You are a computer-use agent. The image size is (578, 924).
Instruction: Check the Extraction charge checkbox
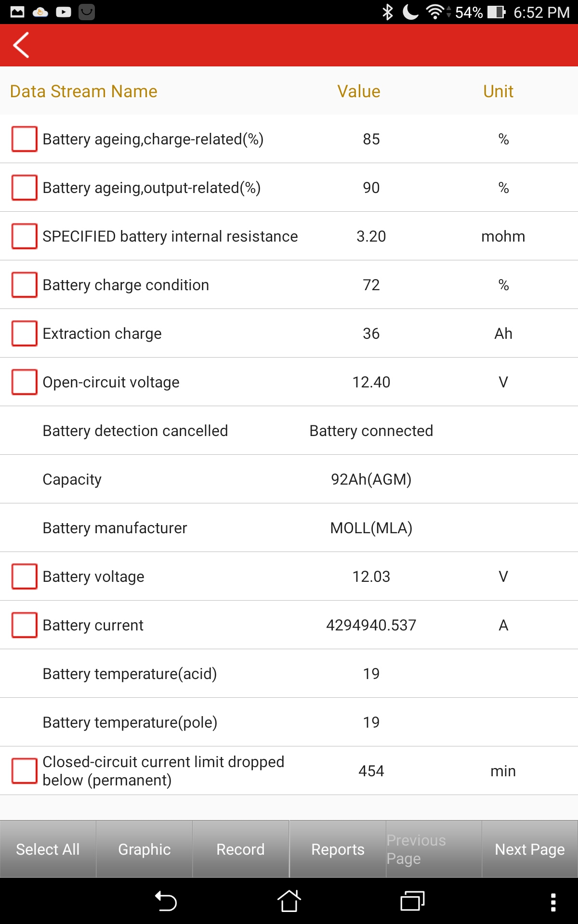(x=25, y=334)
